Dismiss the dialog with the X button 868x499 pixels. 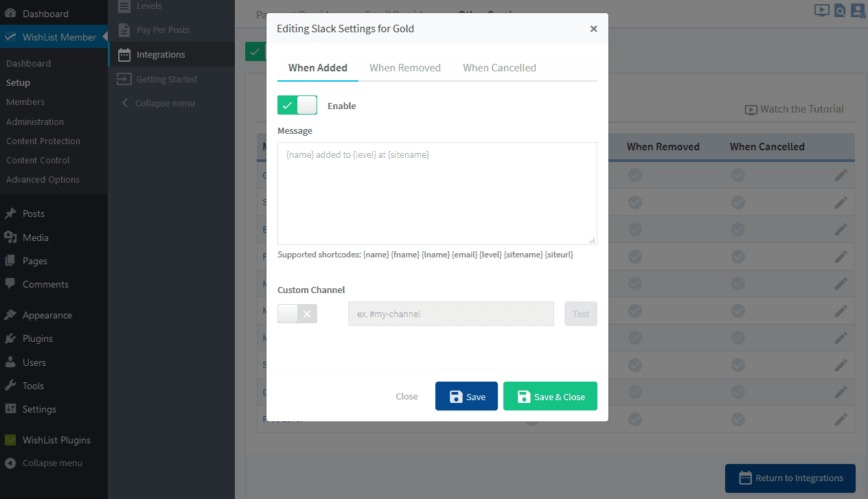coord(593,29)
